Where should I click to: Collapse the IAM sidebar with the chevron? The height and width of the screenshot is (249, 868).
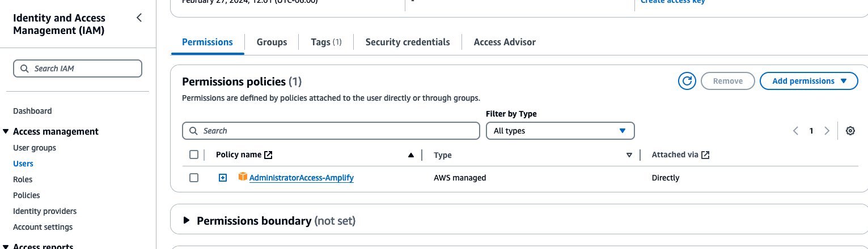139,18
